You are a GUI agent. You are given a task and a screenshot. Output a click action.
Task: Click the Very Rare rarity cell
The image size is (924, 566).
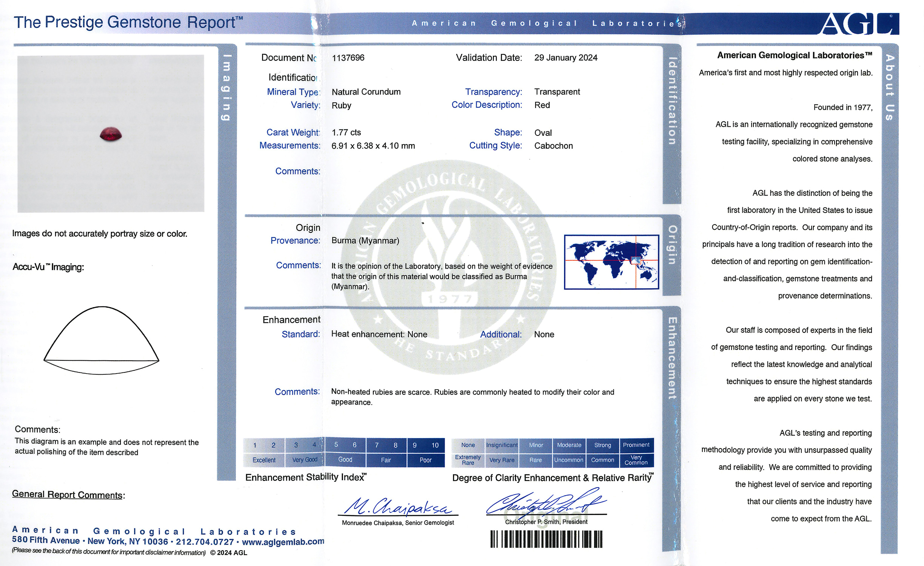[502, 460]
